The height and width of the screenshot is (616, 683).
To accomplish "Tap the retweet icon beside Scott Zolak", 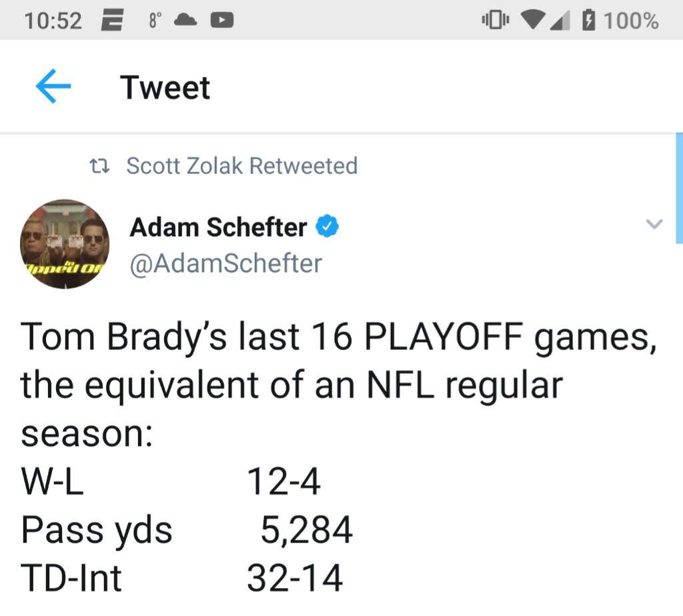I will (x=99, y=166).
